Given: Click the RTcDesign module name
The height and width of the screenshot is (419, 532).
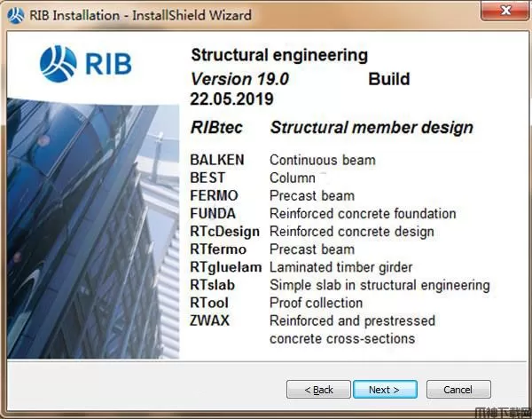Looking at the screenshot, I should click(x=225, y=232).
